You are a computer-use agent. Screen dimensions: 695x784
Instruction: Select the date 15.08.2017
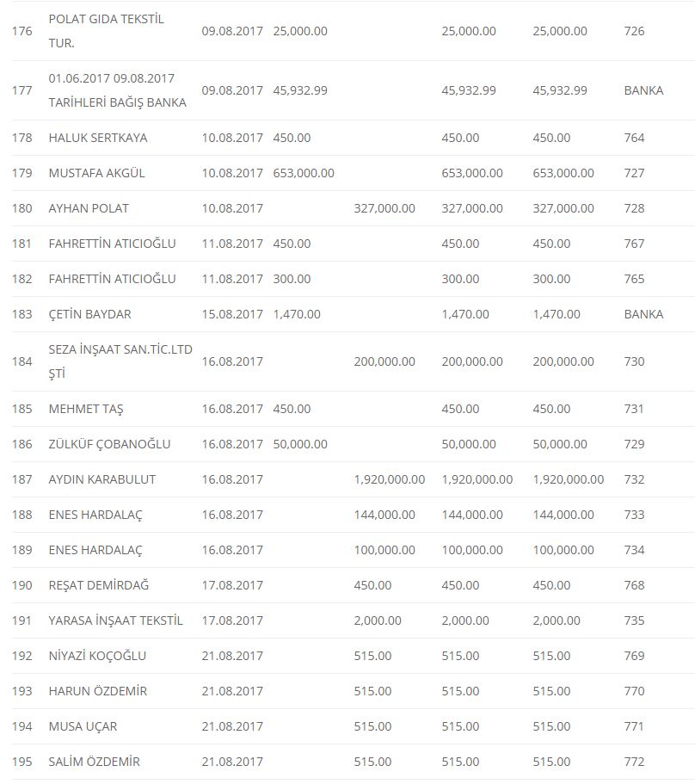tap(232, 314)
